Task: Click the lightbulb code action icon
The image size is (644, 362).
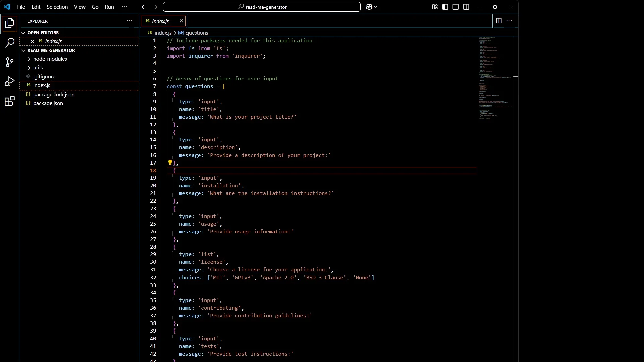Action: tap(170, 163)
